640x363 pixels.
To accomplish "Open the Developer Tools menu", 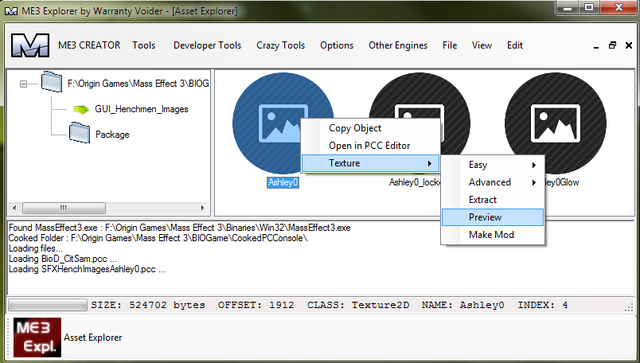I will point(207,45).
